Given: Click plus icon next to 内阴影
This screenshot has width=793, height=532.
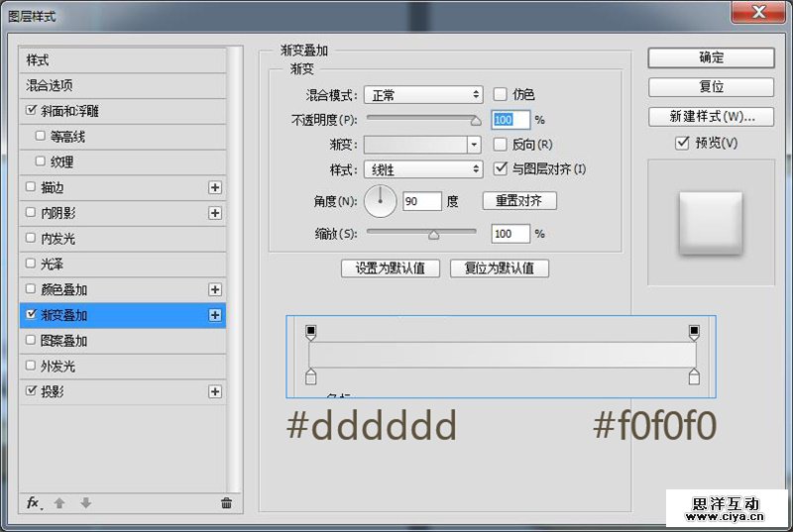Looking at the screenshot, I should 214,213.
